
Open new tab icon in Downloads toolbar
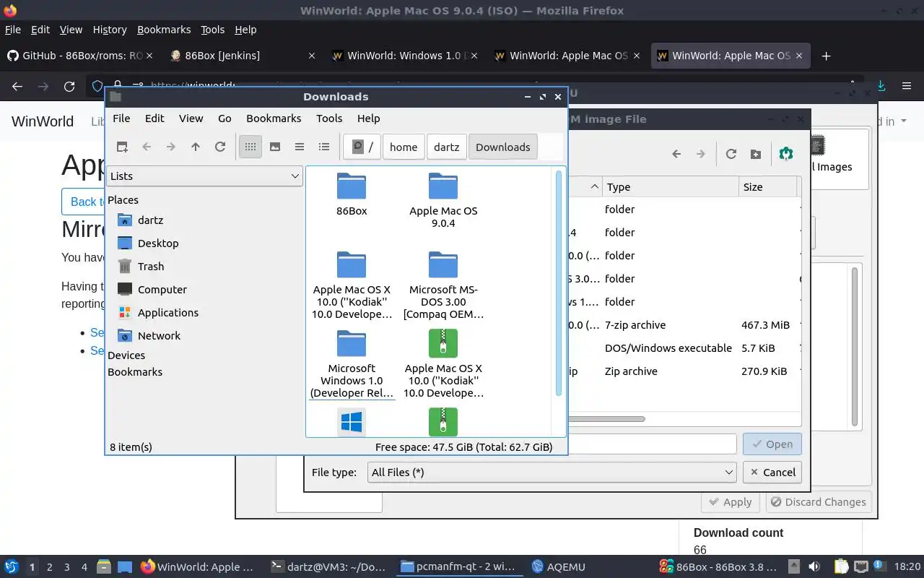point(122,147)
